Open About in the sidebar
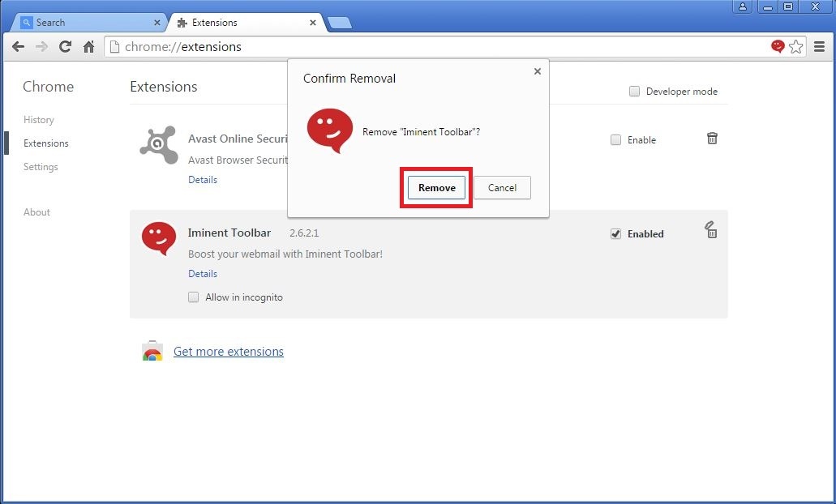Screen dimensions: 836x504 36,212
